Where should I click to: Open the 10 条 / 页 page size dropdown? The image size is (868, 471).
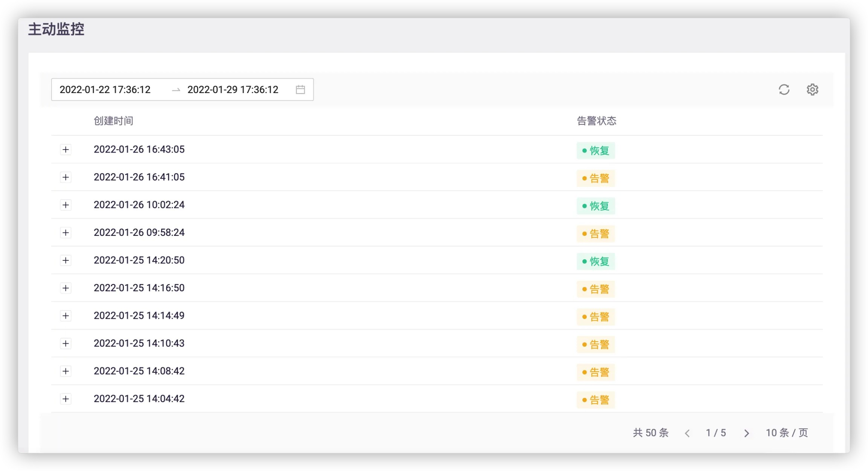[x=787, y=433]
